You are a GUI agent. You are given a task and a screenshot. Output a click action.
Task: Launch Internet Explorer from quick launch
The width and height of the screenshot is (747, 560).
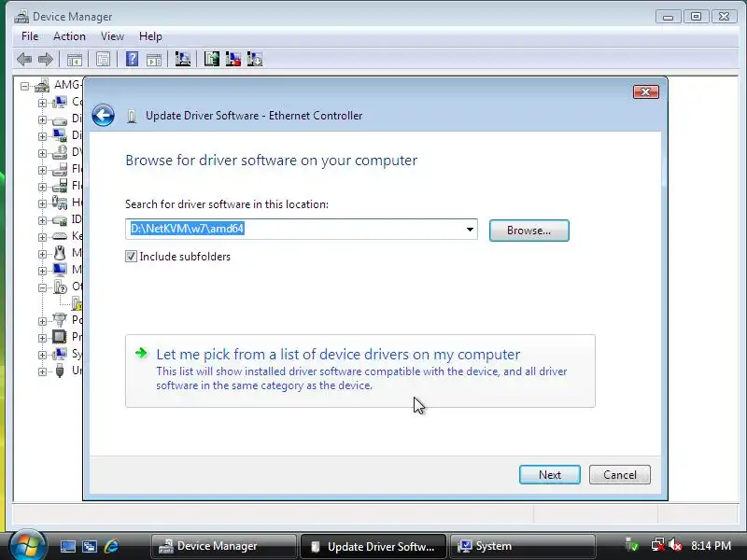(x=111, y=546)
